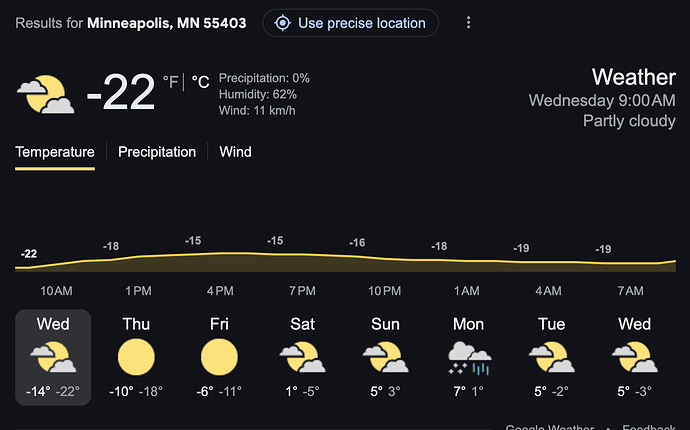Click the 4 PM point on temperature graph

[220, 253]
